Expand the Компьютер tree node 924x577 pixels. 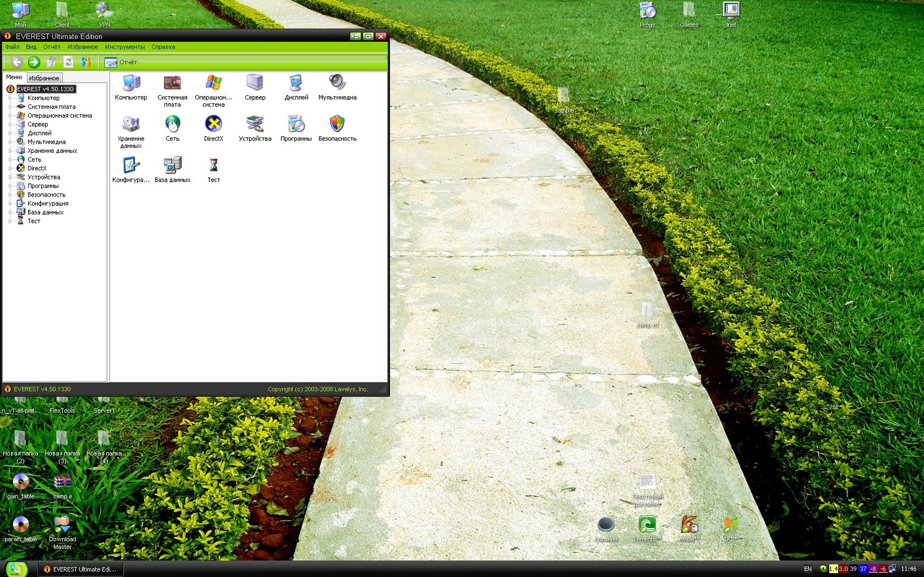10,98
